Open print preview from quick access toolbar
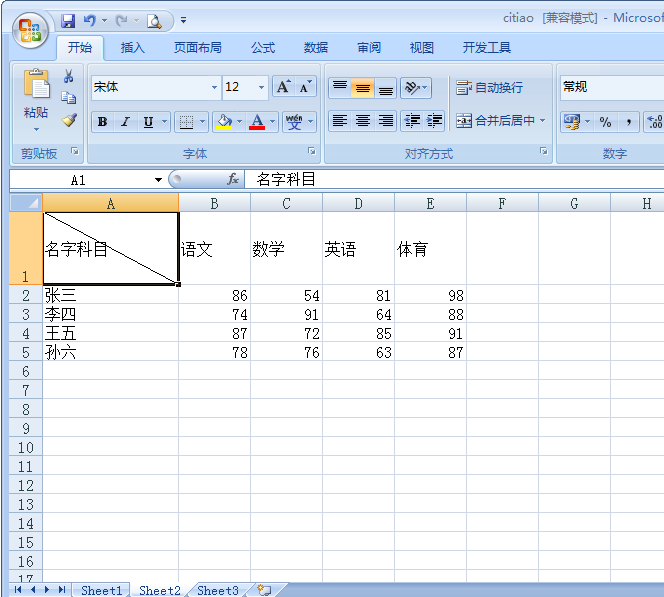Image resolution: width=664 pixels, height=597 pixels. coord(154,21)
